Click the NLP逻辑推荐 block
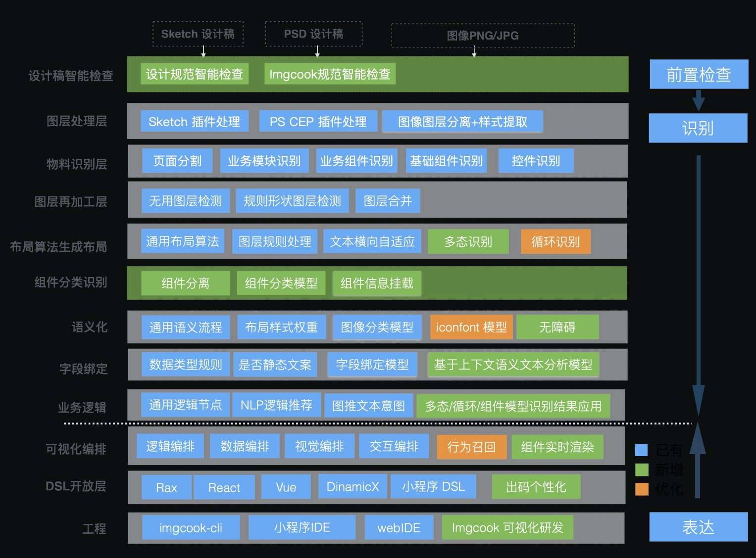This screenshot has height=558, width=756. [x=276, y=406]
